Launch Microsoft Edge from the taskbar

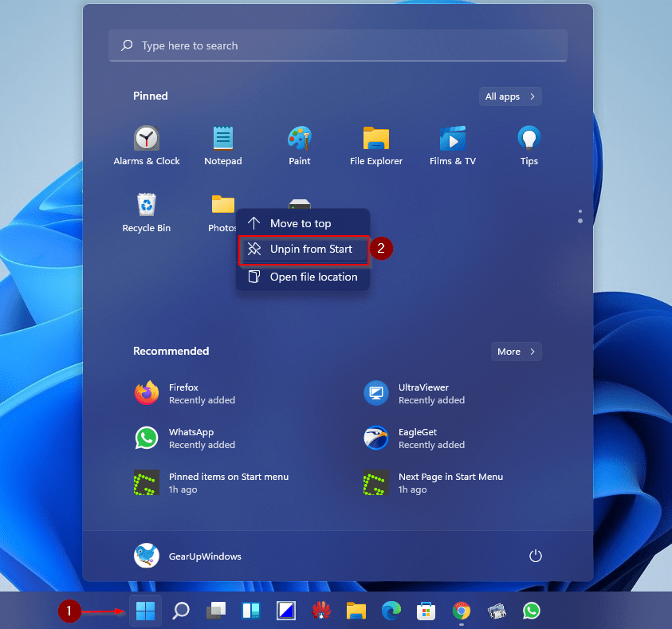[391, 611]
